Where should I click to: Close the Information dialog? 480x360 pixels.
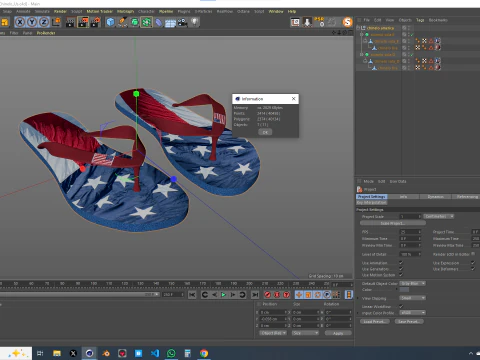click(293, 99)
